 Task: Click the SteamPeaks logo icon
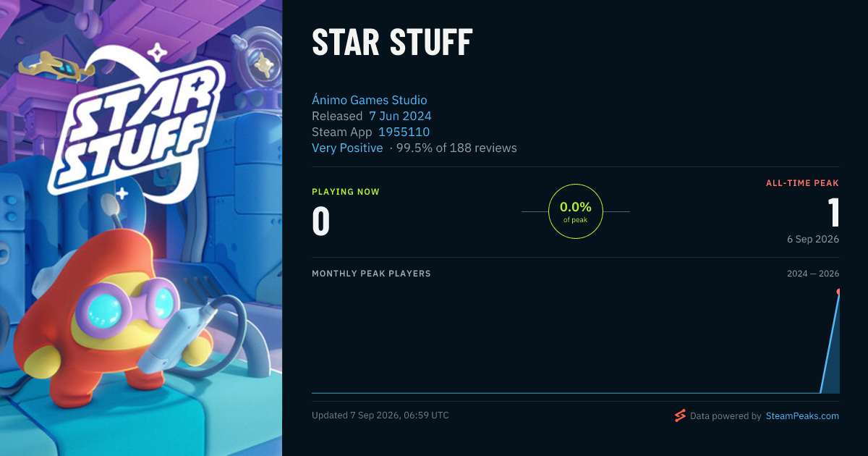tap(680, 415)
